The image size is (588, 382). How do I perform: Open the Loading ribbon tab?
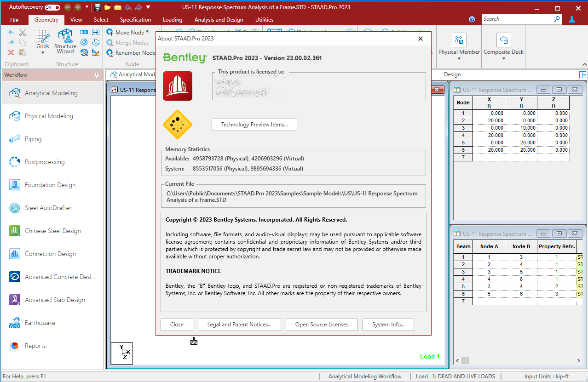pos(173,20)
